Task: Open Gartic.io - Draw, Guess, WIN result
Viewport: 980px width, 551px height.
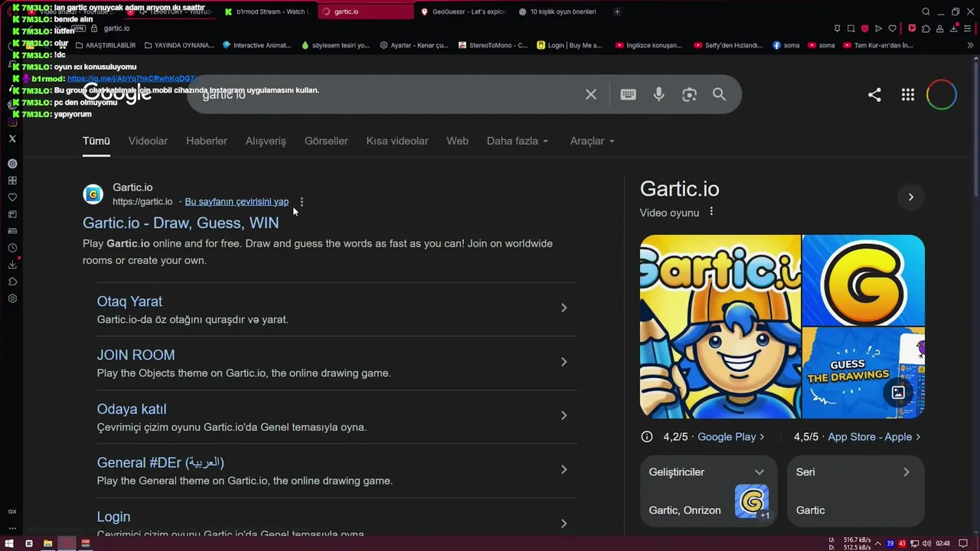Action: (181, 223)
